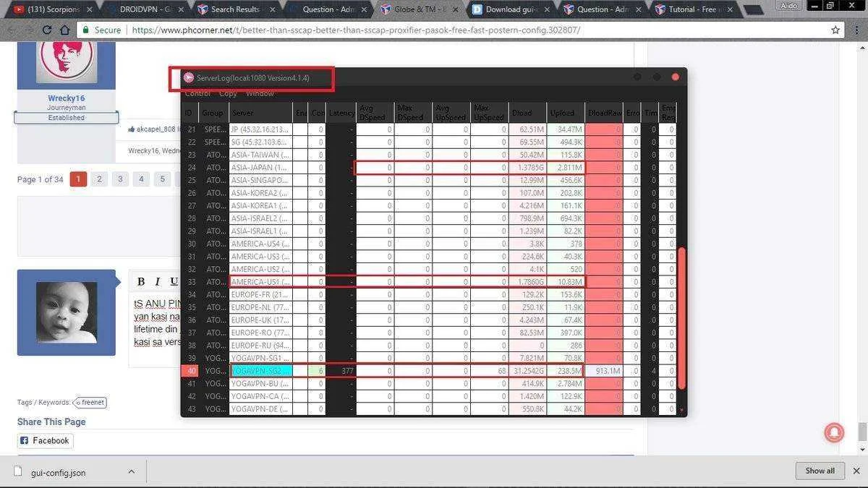Screen dimensions: 868x488
Task: Click the 31.2542G download value cell
Action: pyautogui.click(x=528, y=371)
